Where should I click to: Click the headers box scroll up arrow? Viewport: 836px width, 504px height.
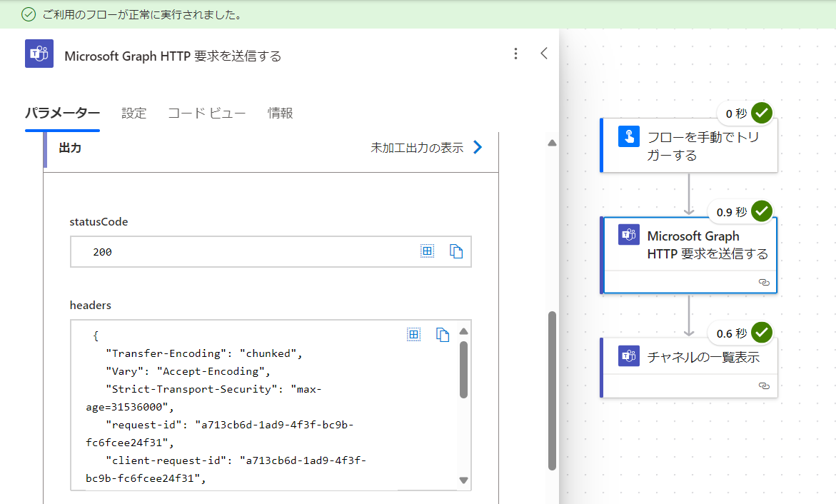point(464,332)
